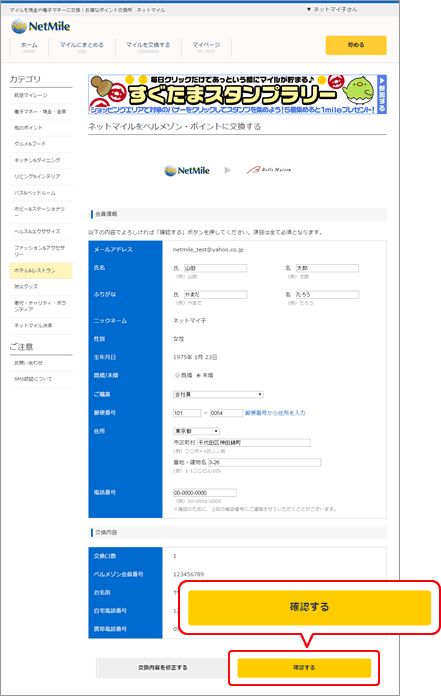The image size is (441, 696).
Task: Open the マイルを交換する navigation tab
Action: click(148, 47)
